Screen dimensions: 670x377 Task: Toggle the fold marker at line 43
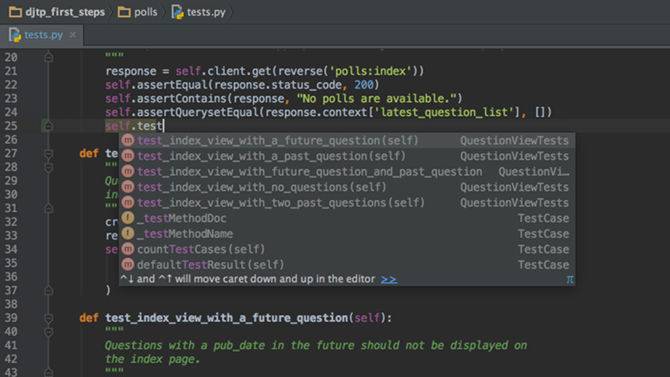click(48, 372)
